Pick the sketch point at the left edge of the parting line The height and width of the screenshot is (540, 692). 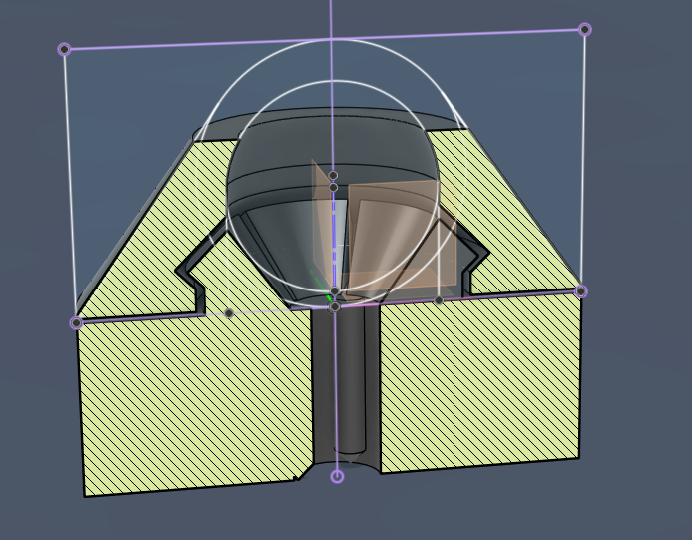(76, 323)
